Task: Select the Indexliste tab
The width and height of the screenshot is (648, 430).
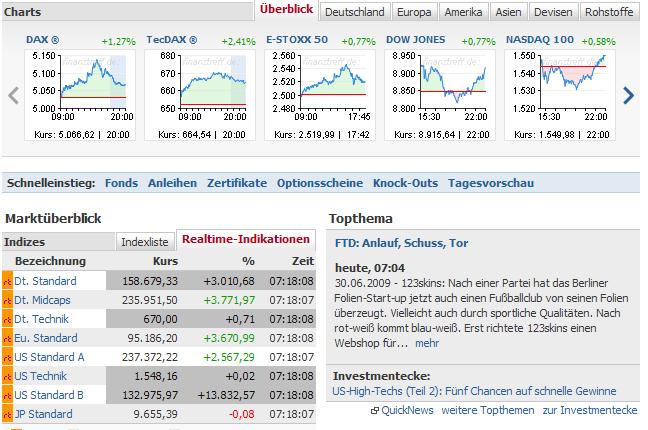Action: tap(144, 241)
